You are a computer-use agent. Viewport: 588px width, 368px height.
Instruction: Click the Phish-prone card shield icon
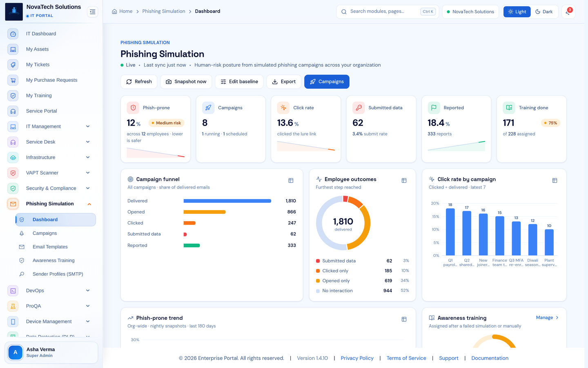pos(133,108)
